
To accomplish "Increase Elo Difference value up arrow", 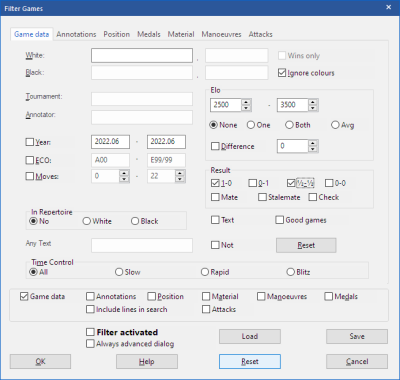I will click(x=313, y=143).
